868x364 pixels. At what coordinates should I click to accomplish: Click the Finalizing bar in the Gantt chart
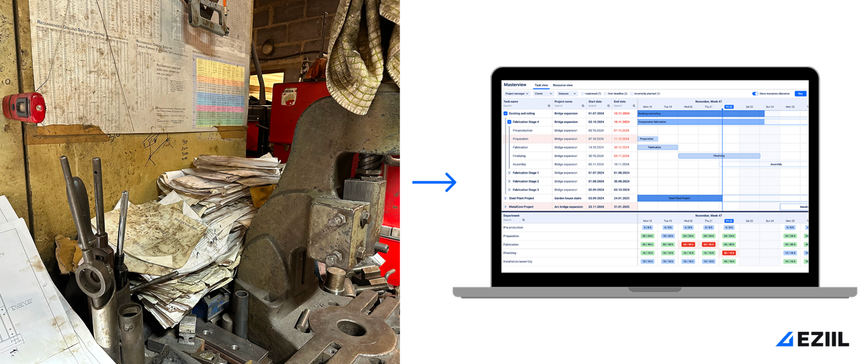point(719,155)
